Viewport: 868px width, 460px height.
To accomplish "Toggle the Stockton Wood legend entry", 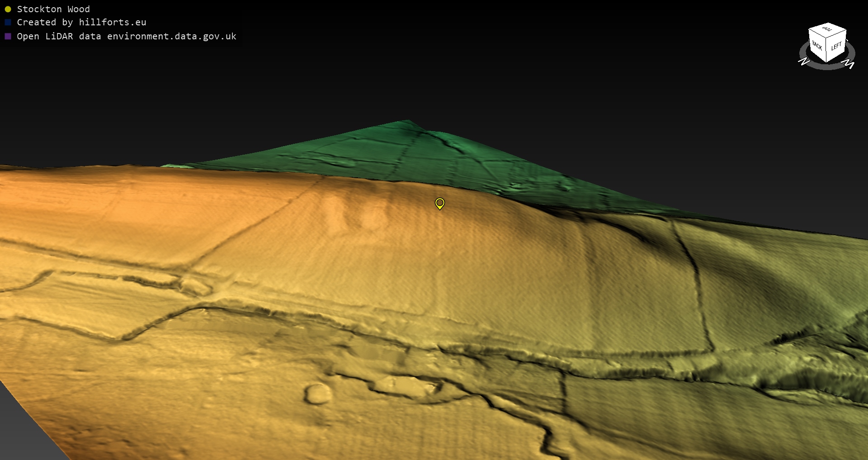I will tap(53, 9).
